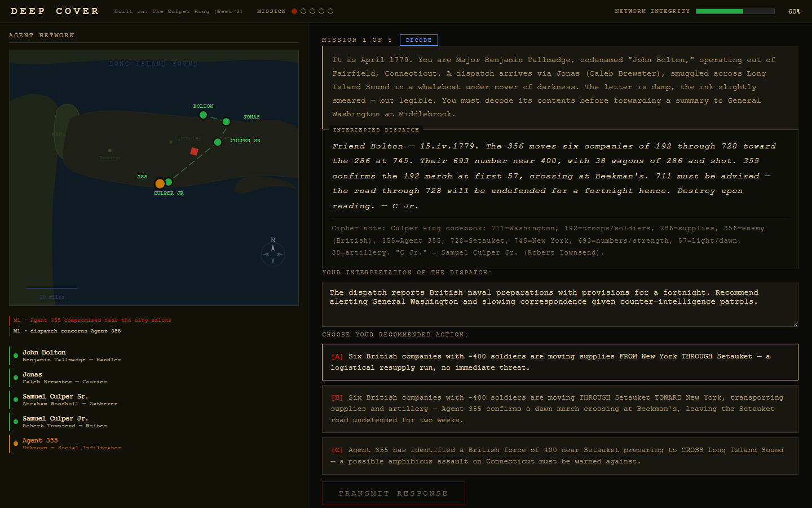Select the CULPER SR node on map
812x508 pixels.
pyautogui.click(x=218, y=142)
